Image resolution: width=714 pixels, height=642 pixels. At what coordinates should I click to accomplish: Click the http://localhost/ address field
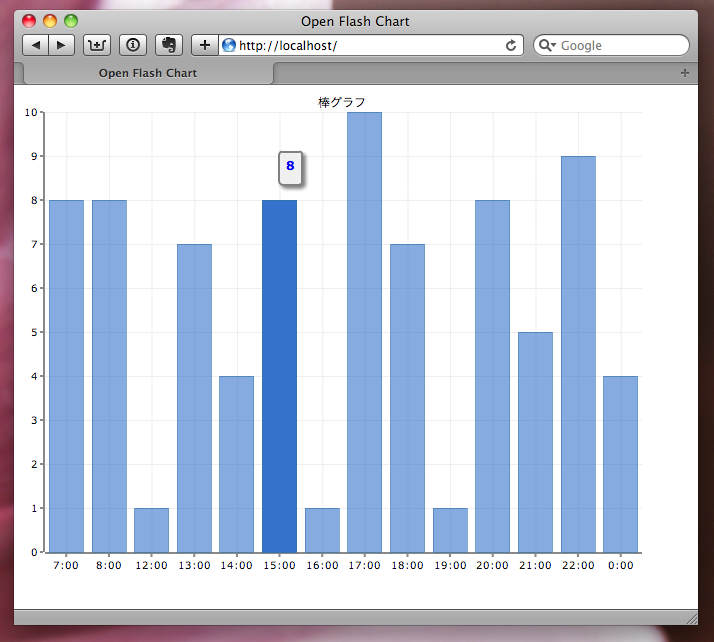371,45
